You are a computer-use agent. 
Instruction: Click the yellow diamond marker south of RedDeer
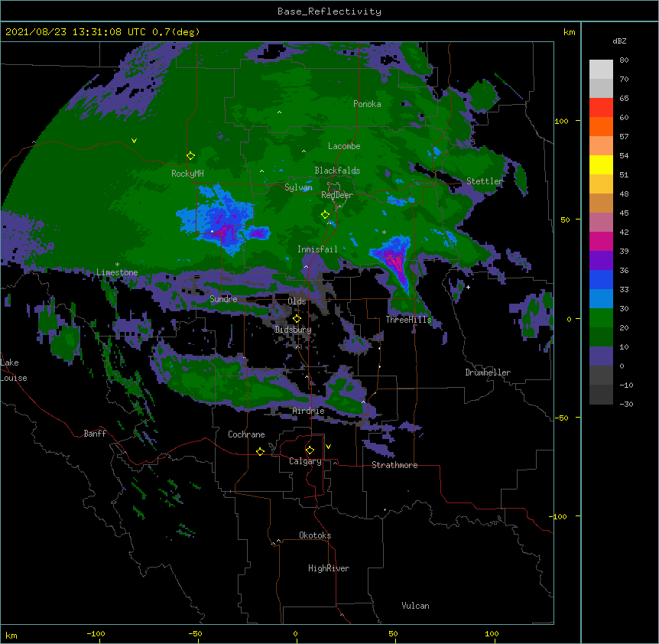[325, 215]
